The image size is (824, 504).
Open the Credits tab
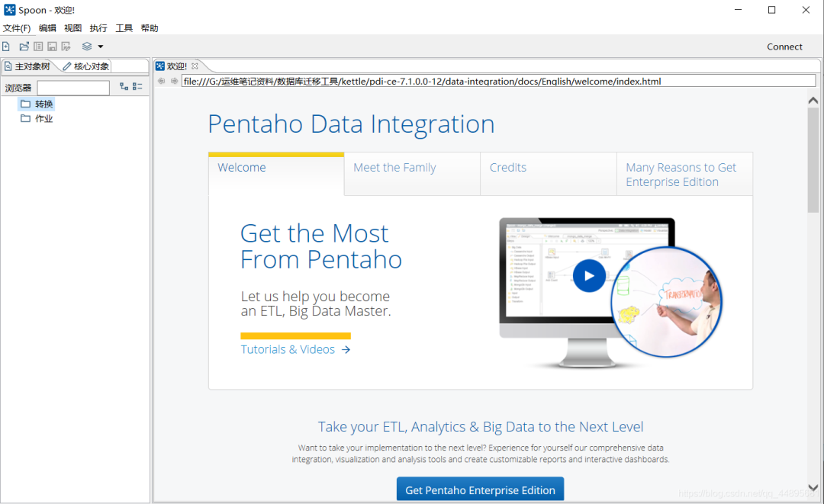(549, 174)
